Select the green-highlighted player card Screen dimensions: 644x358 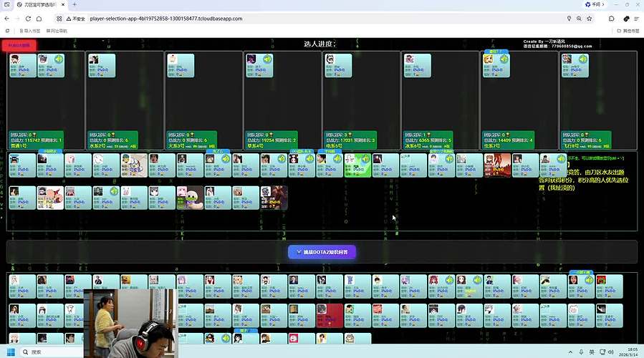point(357,165)
